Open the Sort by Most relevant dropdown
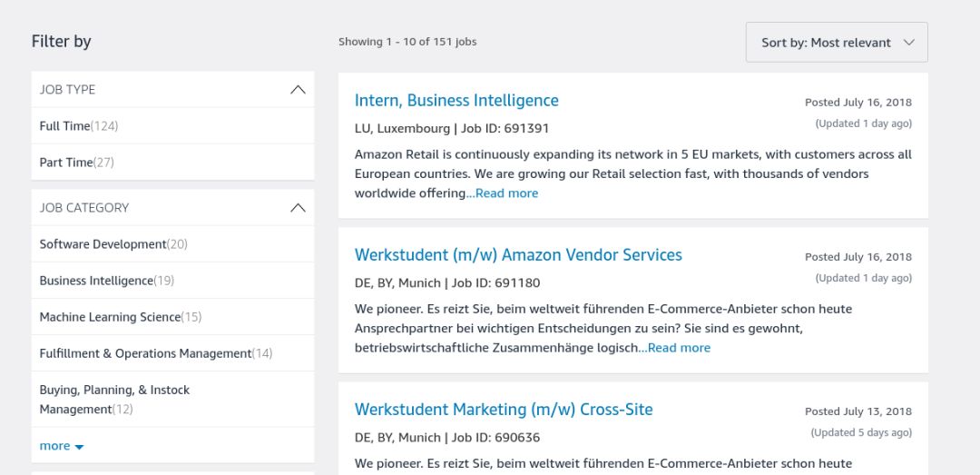 pyautogui.click(x=837, y=43)
